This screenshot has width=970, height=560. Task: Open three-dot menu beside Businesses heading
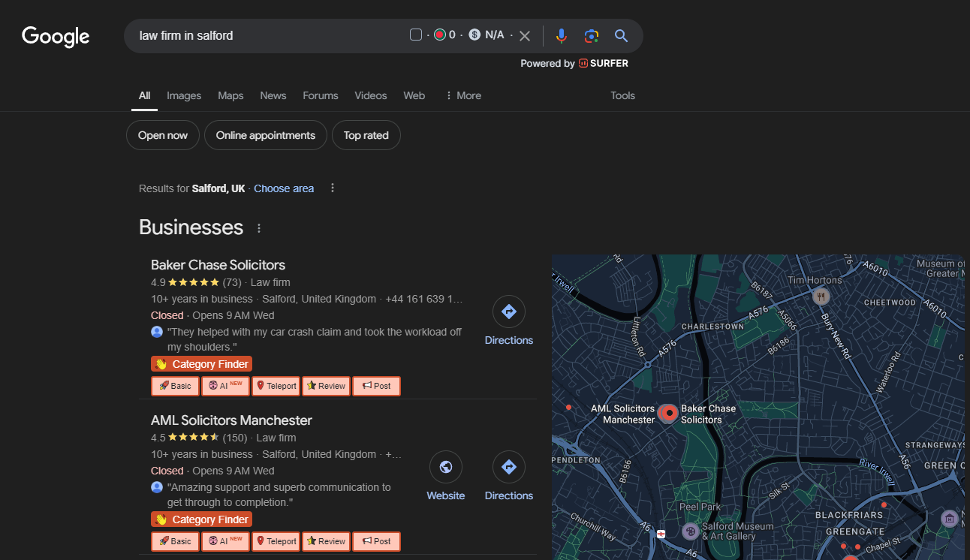[x=259, y=228]
